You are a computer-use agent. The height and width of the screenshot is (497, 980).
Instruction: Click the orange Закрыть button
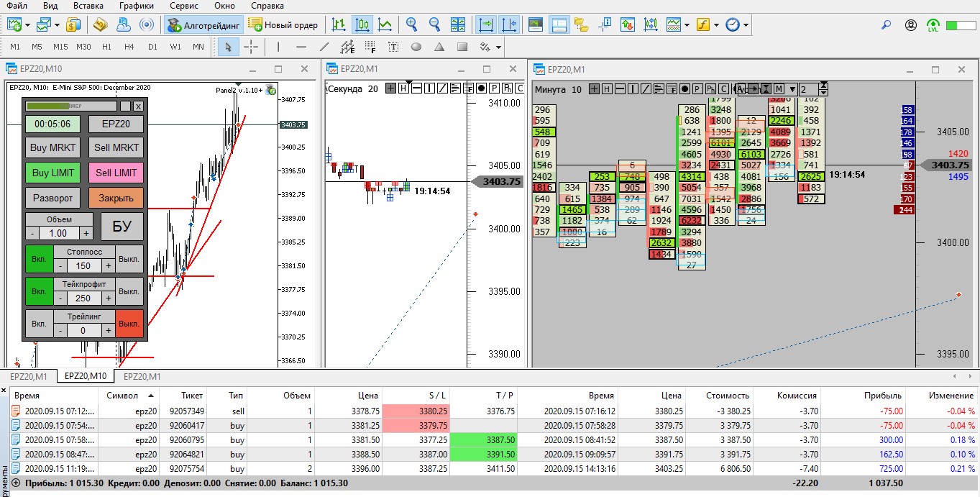(116, 197)
